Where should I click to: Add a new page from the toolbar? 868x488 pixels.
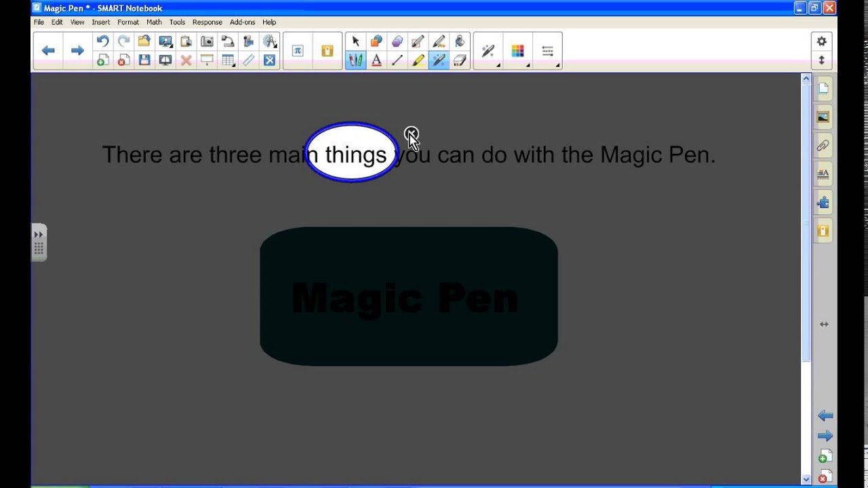(102, 60)
